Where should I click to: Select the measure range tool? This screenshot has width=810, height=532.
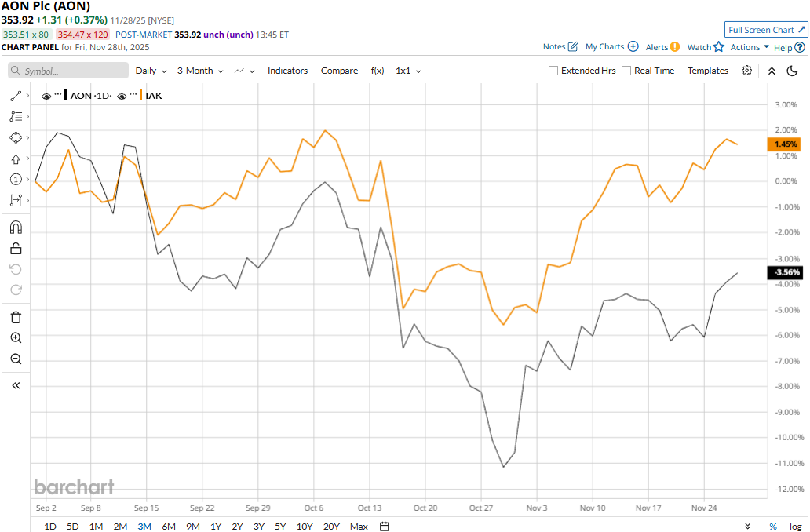(x=16, y=200)
